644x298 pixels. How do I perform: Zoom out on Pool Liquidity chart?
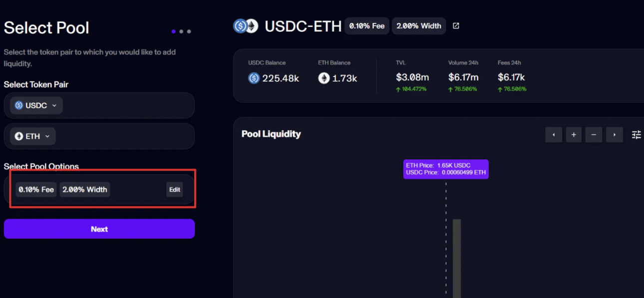click(594, 134)
